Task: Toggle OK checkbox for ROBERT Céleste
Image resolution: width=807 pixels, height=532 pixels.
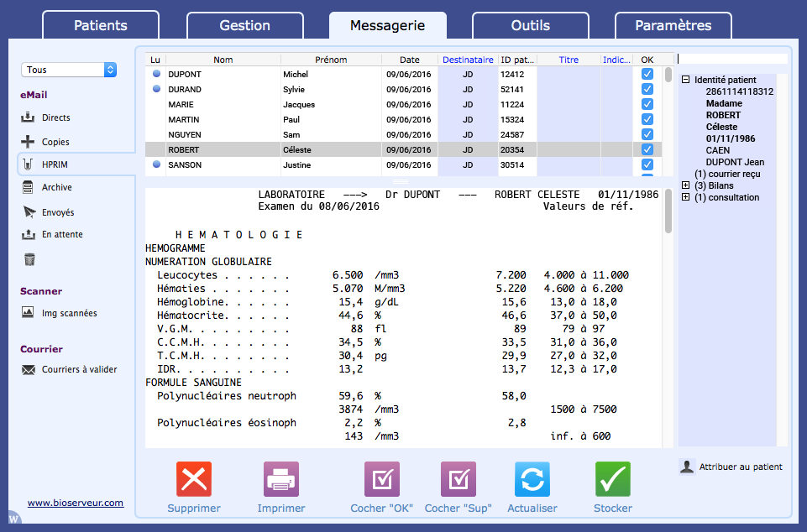Action: (647, 149)
